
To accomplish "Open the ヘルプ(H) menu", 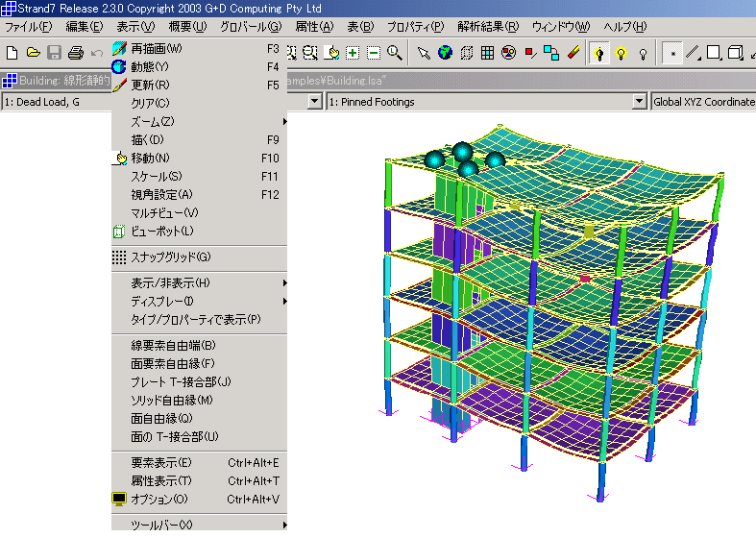I will 624,27.
